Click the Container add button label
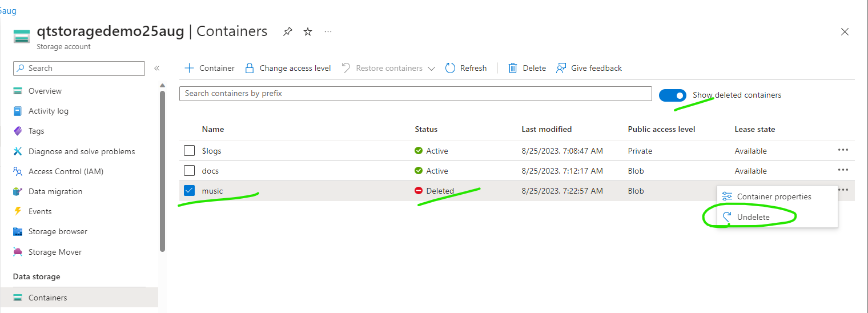The height and width of the screenshot is (313, 868). pyautogui.click(x=217, y=68)
